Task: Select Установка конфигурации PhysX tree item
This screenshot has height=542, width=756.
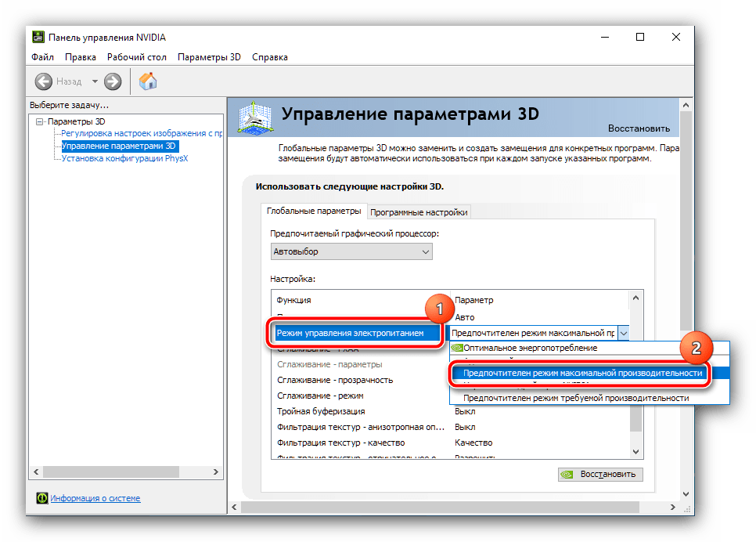Action: point(124,158)
